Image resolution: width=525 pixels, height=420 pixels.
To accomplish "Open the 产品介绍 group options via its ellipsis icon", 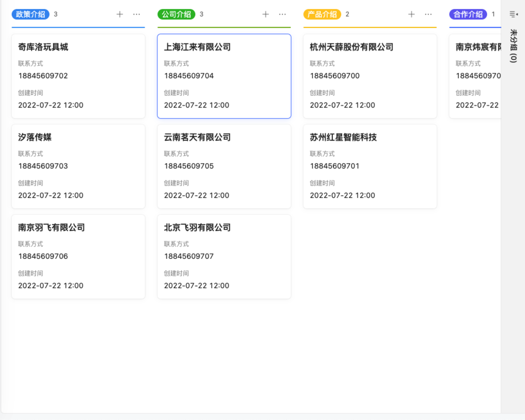I will click(x=428, y=14).
